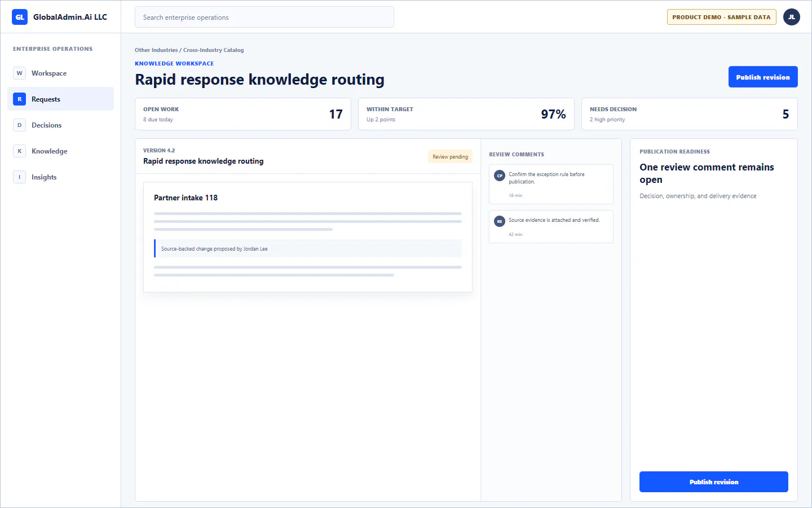Open the exception rule review comment
812x508 pixels.
coord(551,184)
